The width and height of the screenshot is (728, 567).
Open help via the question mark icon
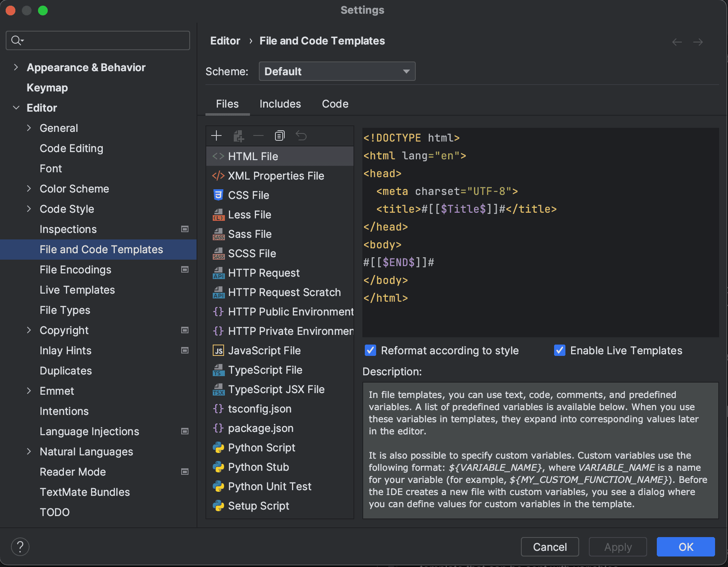pos(20,546)
